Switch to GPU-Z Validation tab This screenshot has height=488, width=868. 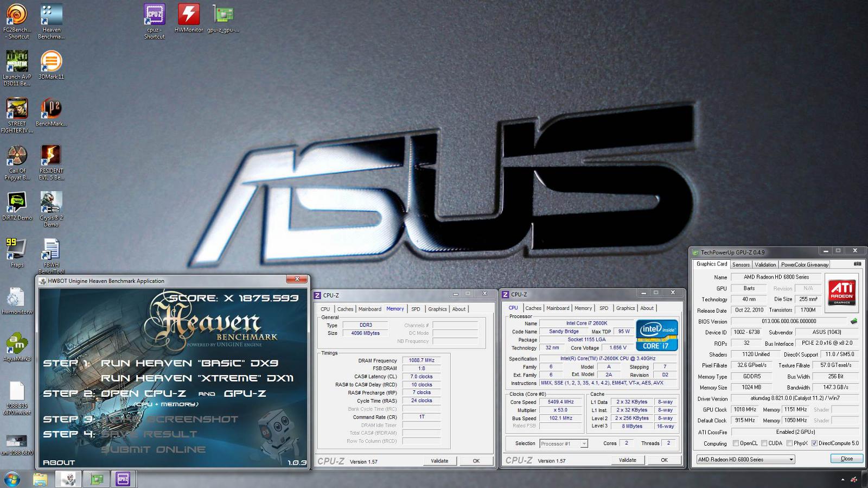point(765,264)
